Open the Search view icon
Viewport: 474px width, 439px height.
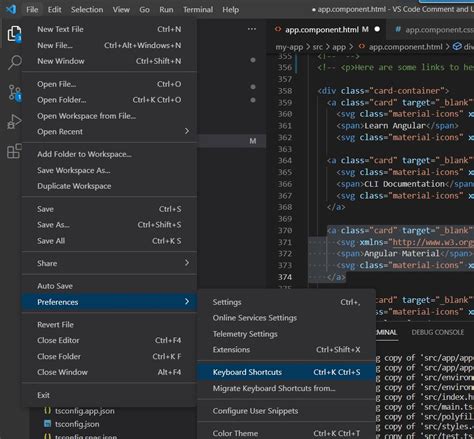point(14,62)
